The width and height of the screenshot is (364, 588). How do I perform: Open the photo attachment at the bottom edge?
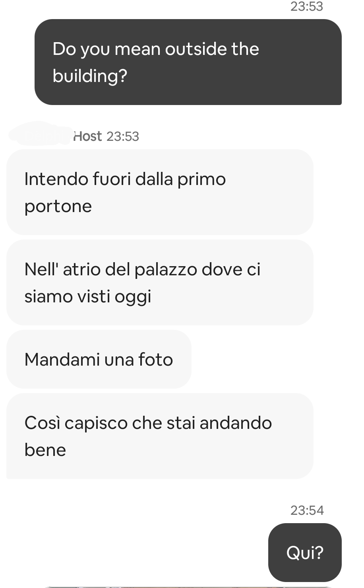point(188,587)
